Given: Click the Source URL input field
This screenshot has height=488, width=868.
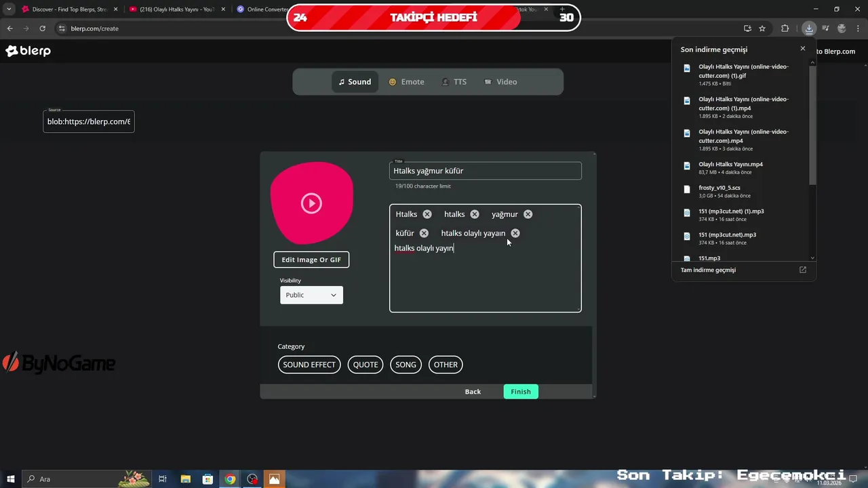Looking at the screenshot, I should [89, 121].
